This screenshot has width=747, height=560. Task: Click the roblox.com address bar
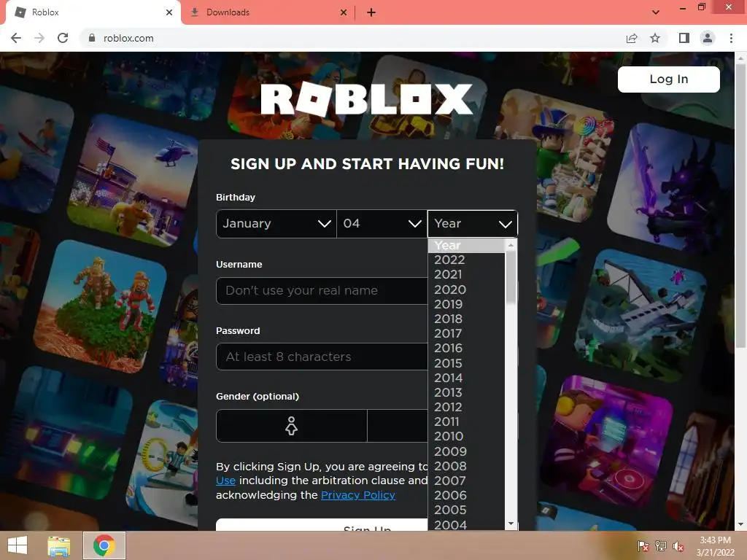[x=352, y=38]
